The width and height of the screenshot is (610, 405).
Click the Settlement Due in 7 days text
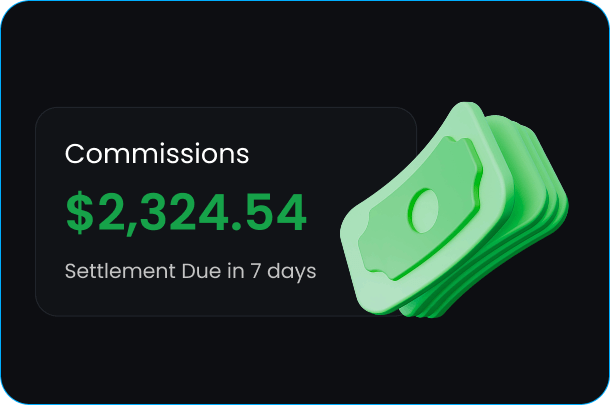pos(190,271)
